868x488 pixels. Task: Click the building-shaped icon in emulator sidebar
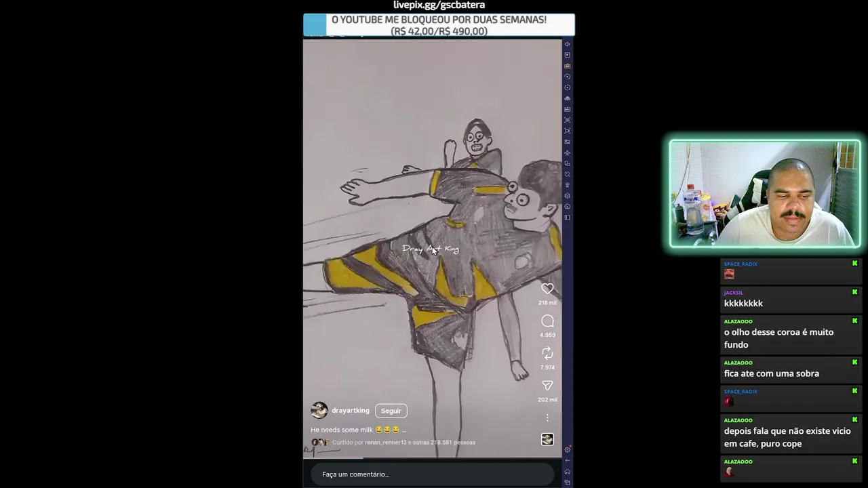pos(567,98)
